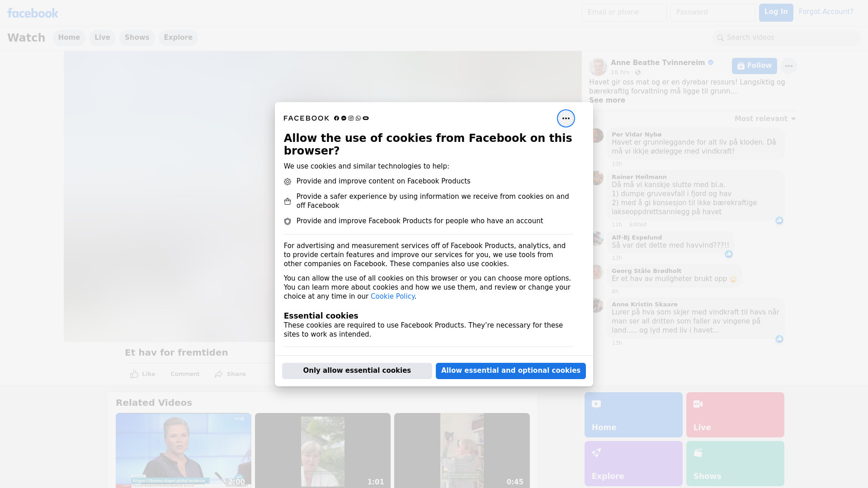Viewport: 868px width, 488px height.
Task: Click the 16 hrs post timestamp
Action: [x=620, y=72]
